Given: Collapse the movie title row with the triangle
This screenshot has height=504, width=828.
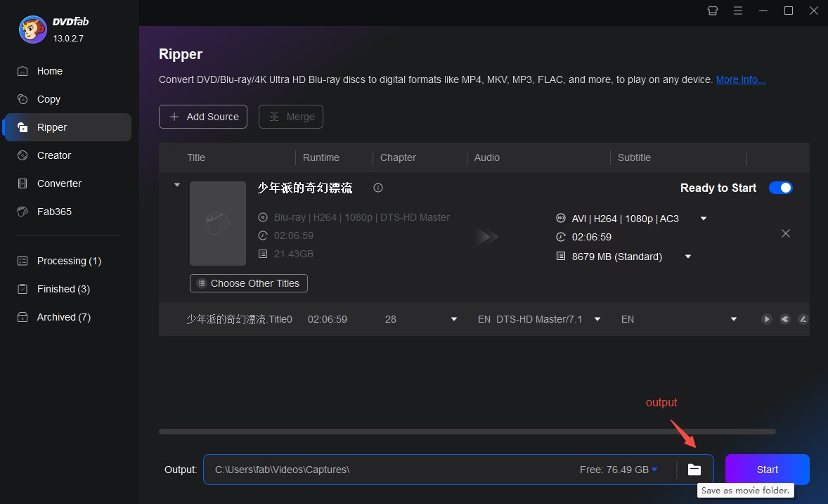Looking at the screenshot, I should pyautogui.click(x=176, y=184).
